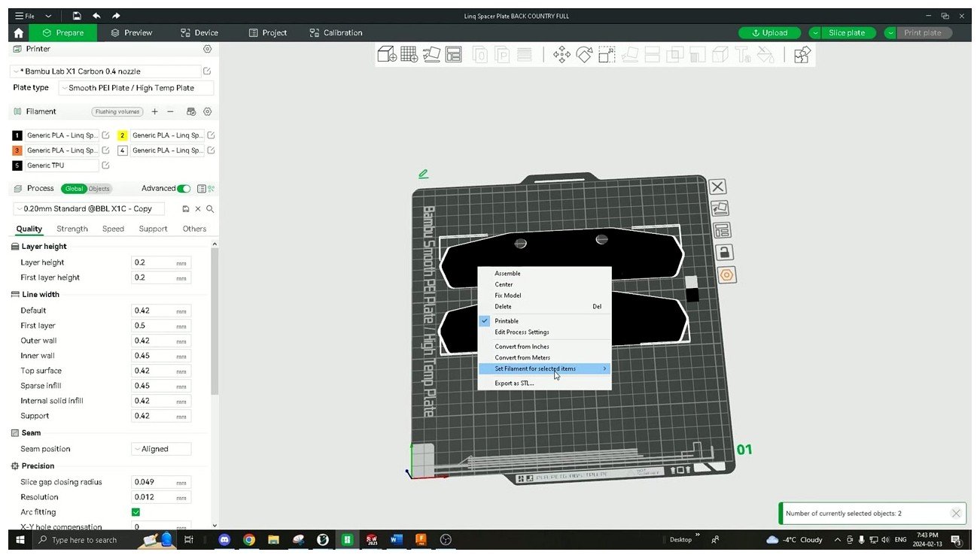Expand Set Filament for selected items submenu
Image resolution: width=980 pixels, height=558 pixels.
point(544,368)
